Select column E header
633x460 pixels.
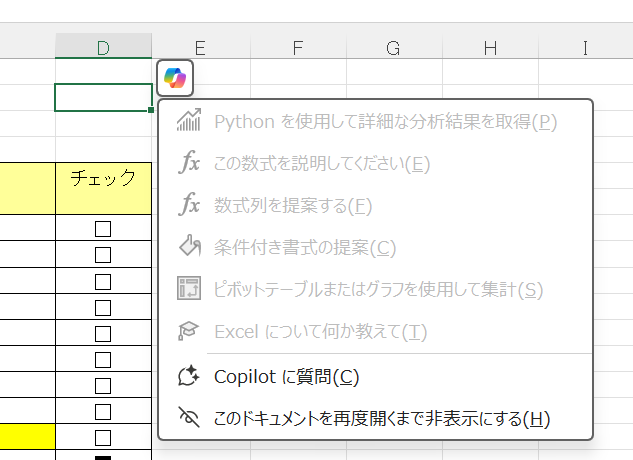click(201, 46)
